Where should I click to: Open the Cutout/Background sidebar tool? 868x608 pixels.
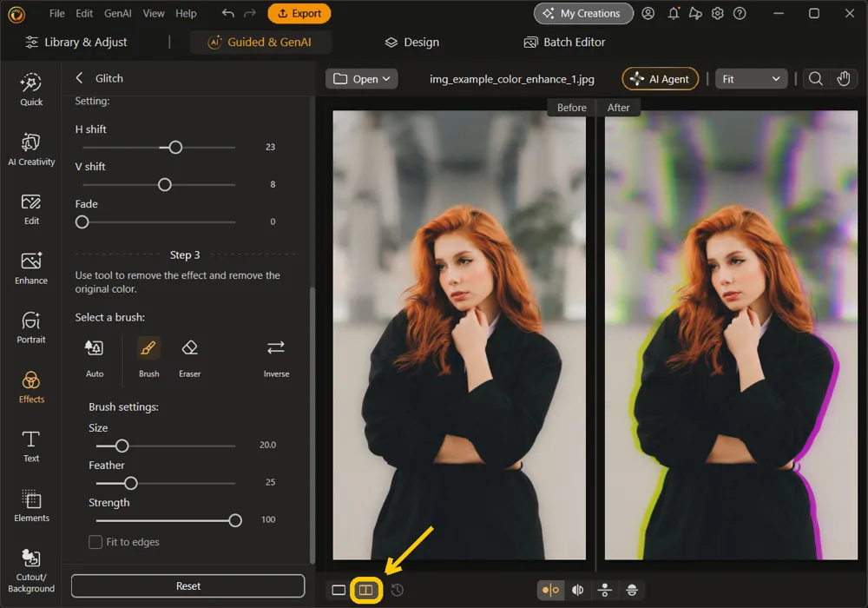pos(31,571)
